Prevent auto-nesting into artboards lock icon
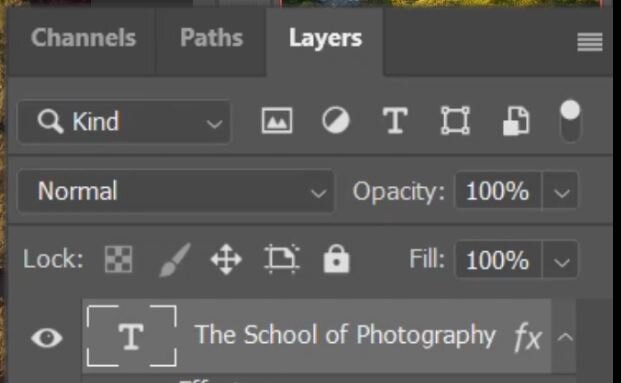This screenshot has width=621, height=383. [x=282, y=259]
